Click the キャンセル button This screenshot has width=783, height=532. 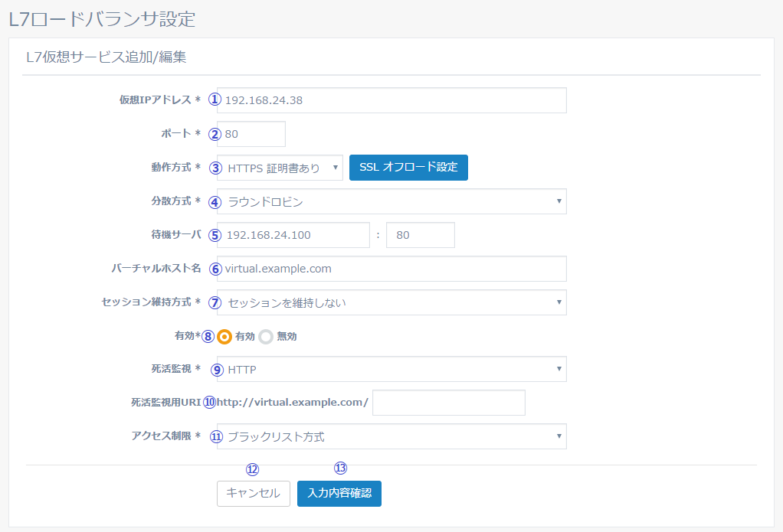click(253, 494)
